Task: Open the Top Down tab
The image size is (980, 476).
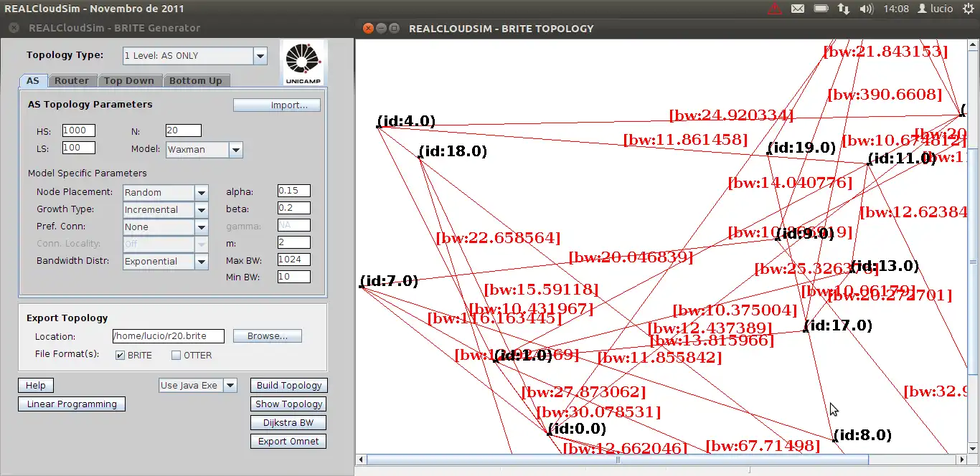Action: click(129, 80)
